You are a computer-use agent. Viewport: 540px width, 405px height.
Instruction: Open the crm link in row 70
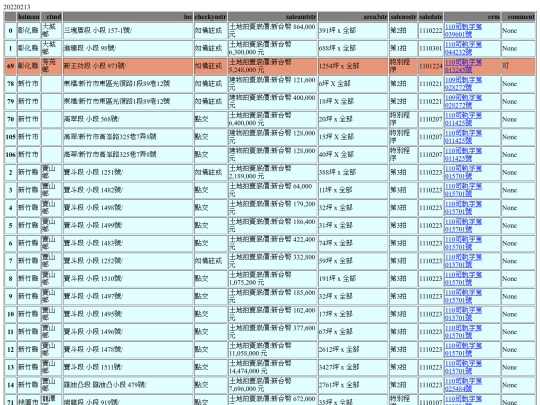click(463, 119)
